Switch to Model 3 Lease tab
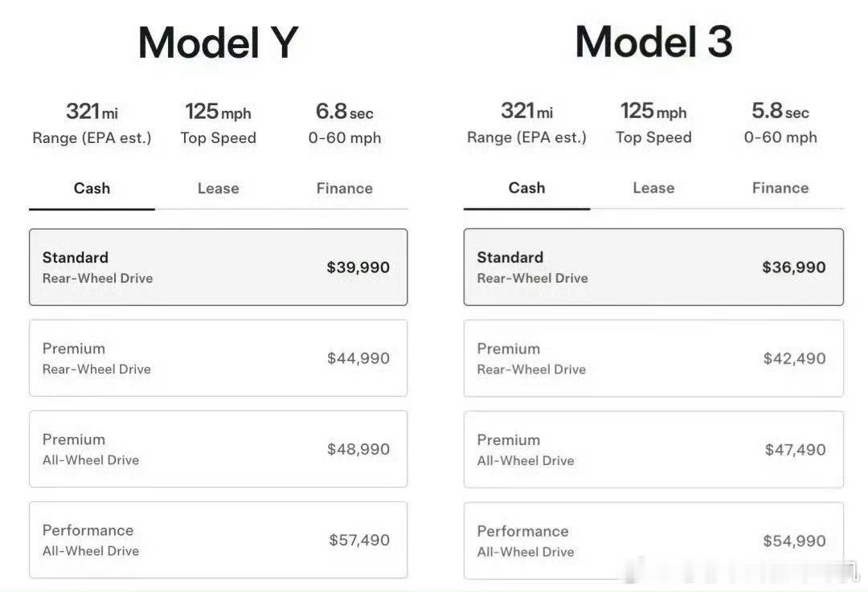The width and height of the screenshot is (868, 592). tap(653, 188)
